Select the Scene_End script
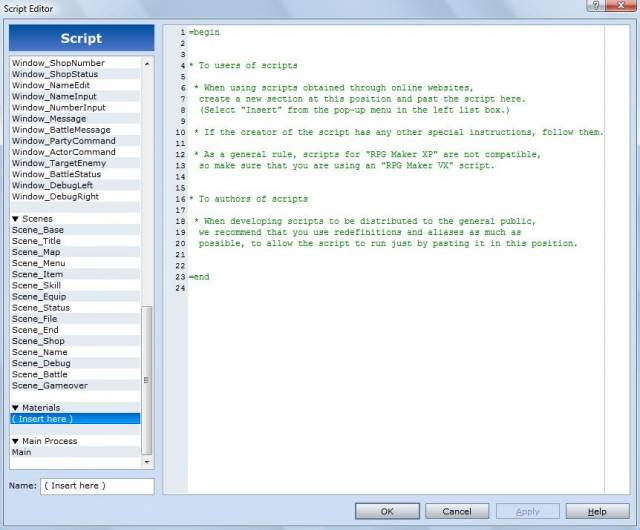640x530 pixels. click(76, 330)
